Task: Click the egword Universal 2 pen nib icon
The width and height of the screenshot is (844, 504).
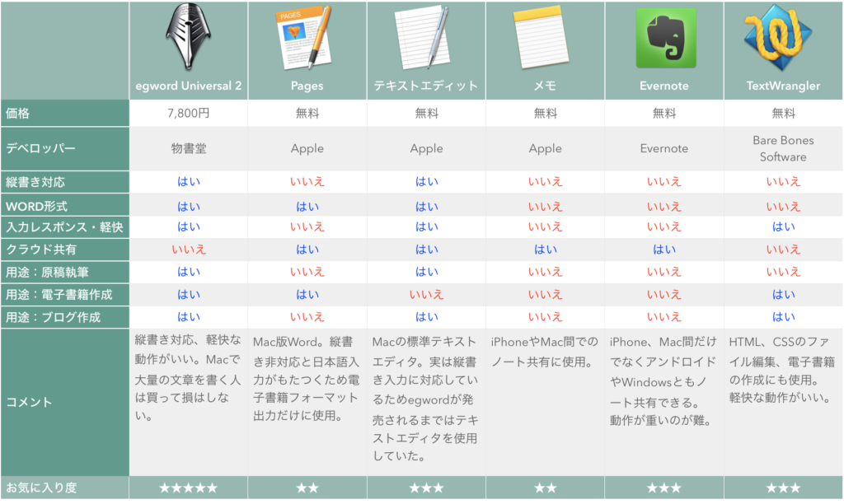Action: tap(188, 37)
